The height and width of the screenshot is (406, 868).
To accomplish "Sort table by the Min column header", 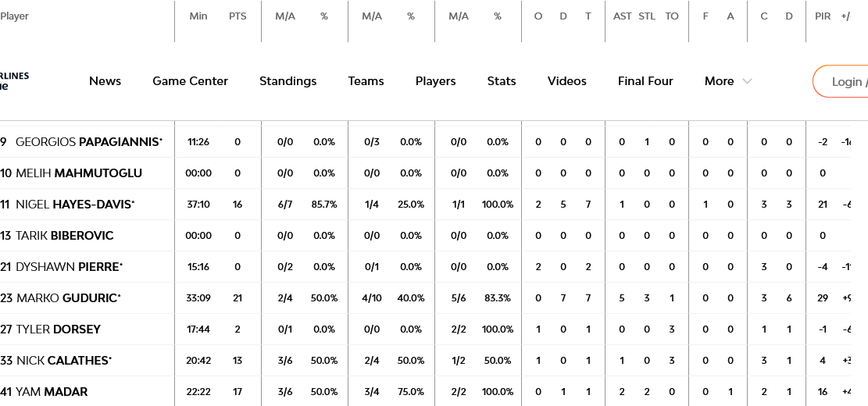I will 198,16.
